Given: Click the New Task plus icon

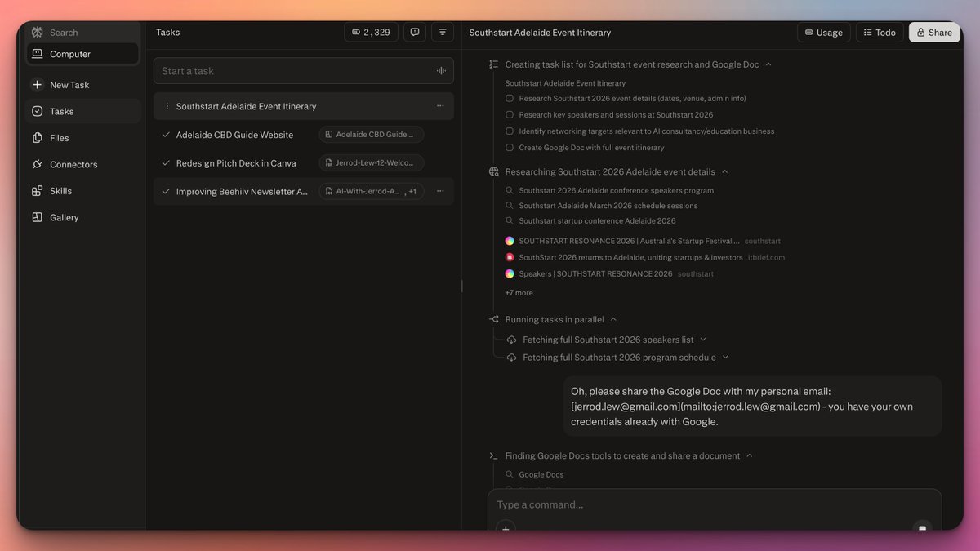Looking at the screenshot, I should point(37,85).
